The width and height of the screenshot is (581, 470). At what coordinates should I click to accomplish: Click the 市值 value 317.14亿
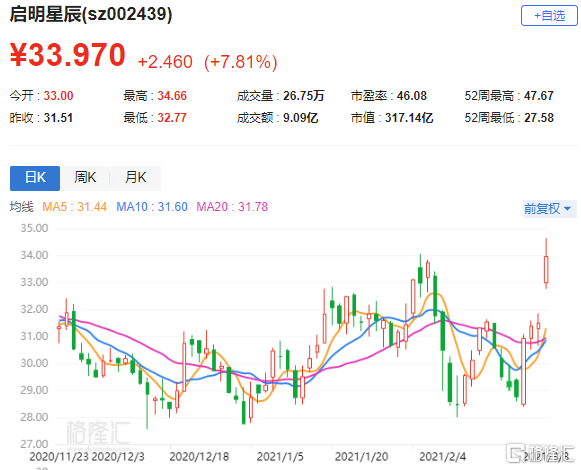(409, 118)
